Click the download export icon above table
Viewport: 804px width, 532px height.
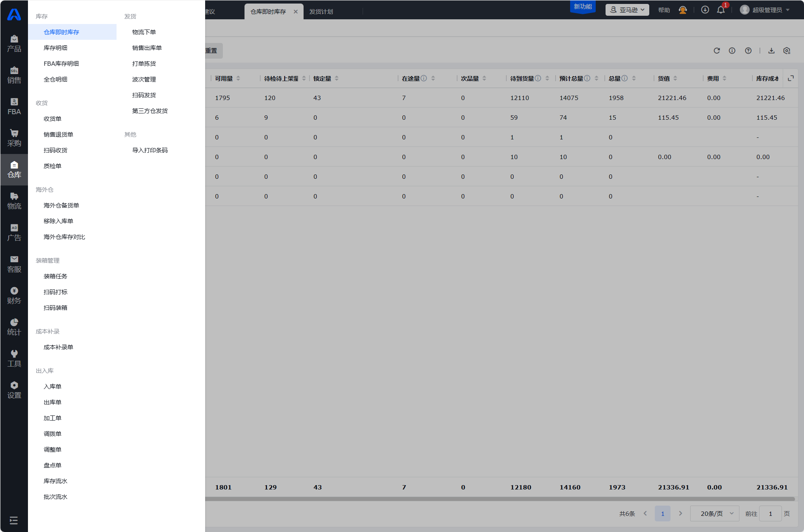tap(771, 51)
